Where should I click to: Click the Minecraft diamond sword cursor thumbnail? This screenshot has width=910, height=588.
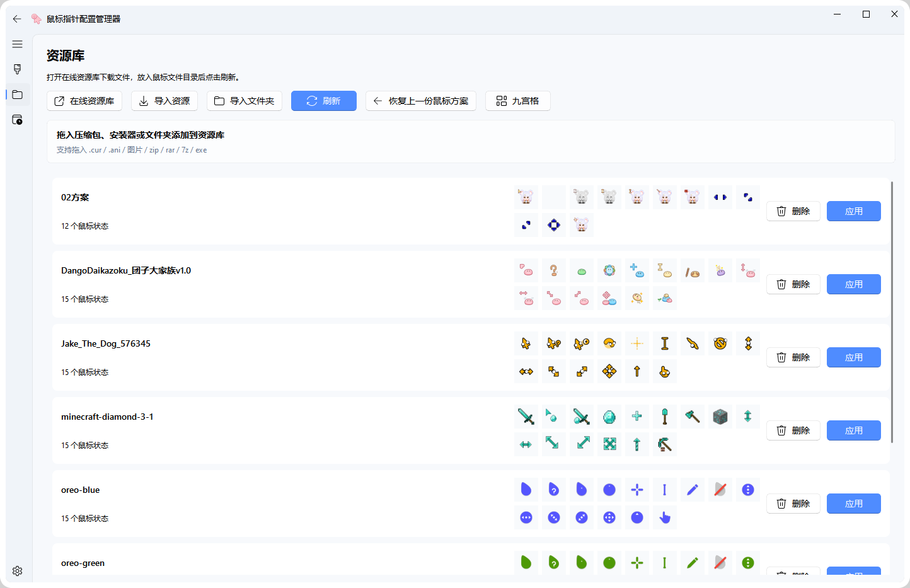click(x=526, y=417)
